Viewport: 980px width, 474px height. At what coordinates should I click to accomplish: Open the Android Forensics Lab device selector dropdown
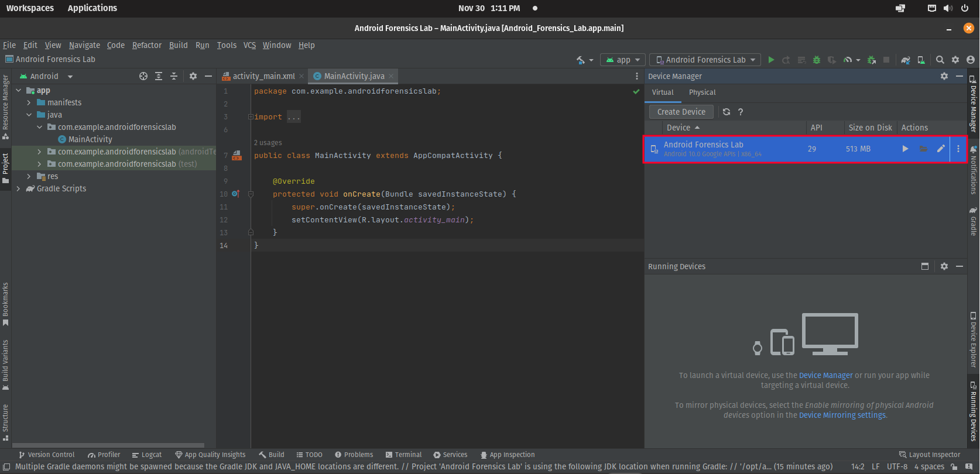point(705,60)
